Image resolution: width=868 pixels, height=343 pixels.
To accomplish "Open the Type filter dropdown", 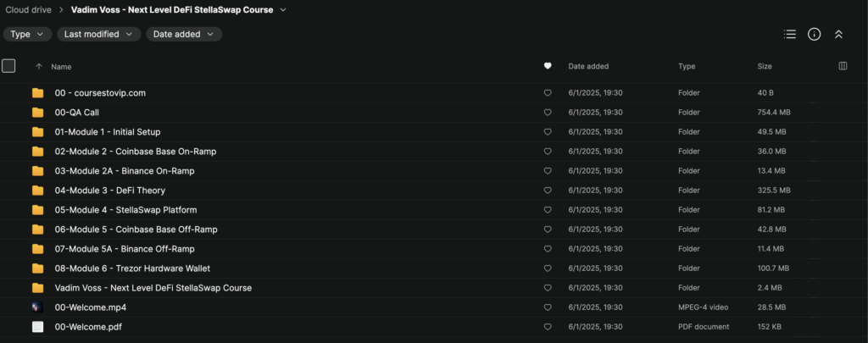I will [x=27, y=35].
